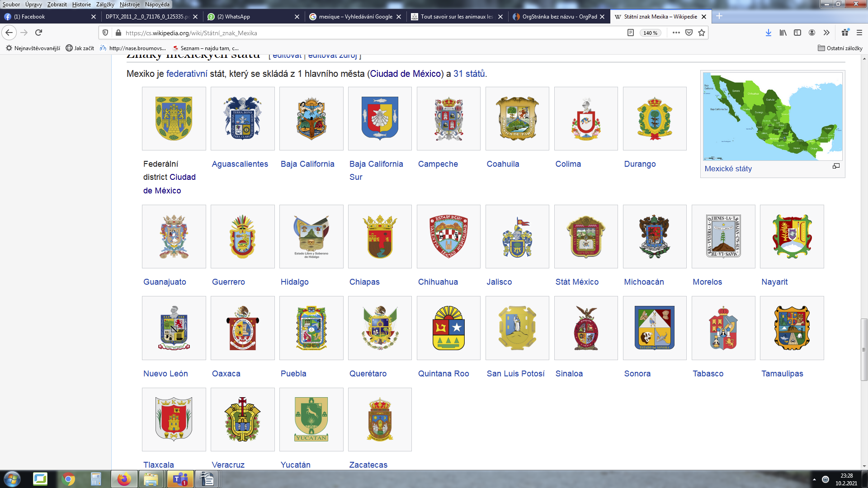Expand more toolbar tools chevron
This screenshot has width=868, height=488.
(826, 33)
